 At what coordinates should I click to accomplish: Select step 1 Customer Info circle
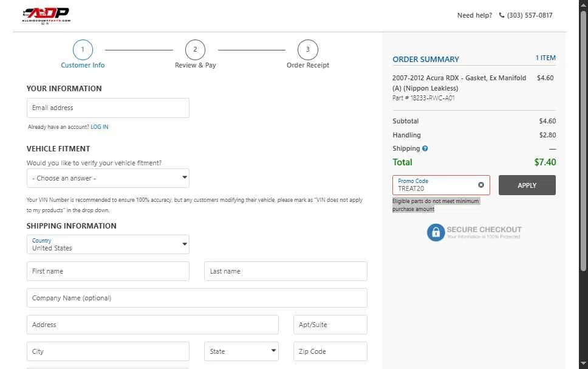[x=83, y=50]
